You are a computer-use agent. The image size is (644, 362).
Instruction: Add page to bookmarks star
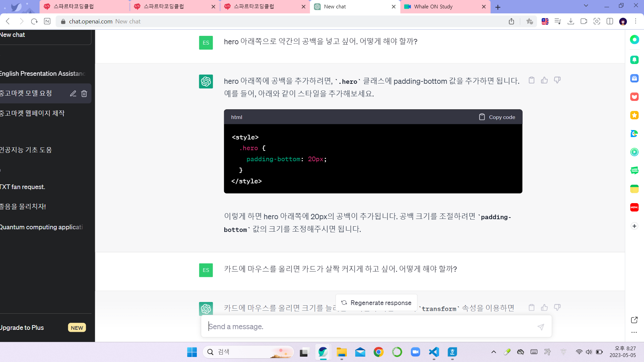click(x=530, y=21)
